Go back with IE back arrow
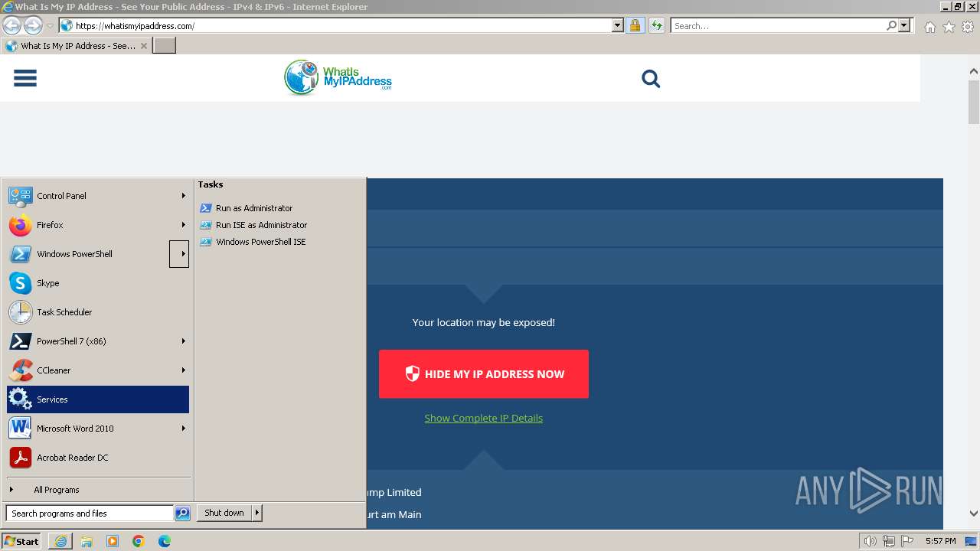This screenshot has height=551, width=980. pyautogui.click(x=11, y=26)
